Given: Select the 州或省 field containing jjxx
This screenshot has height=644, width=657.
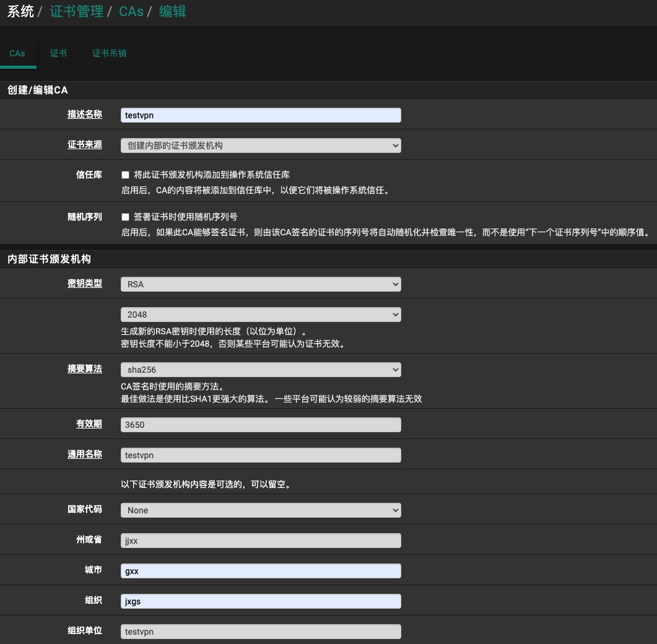Looking at the screenshot, I should coord(261,541).
